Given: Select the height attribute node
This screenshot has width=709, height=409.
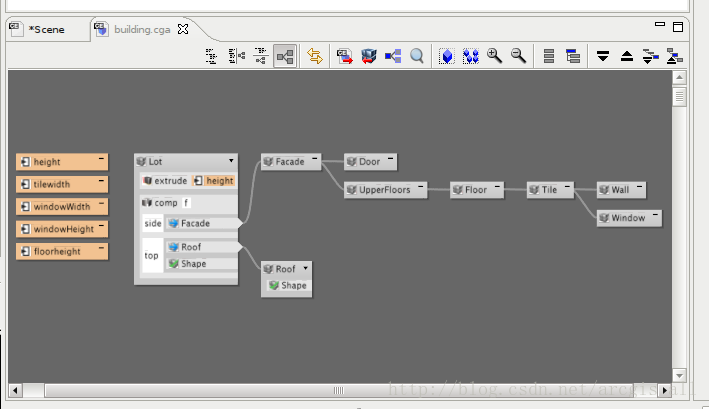Looking at the screenshot, I should (62, 162).
